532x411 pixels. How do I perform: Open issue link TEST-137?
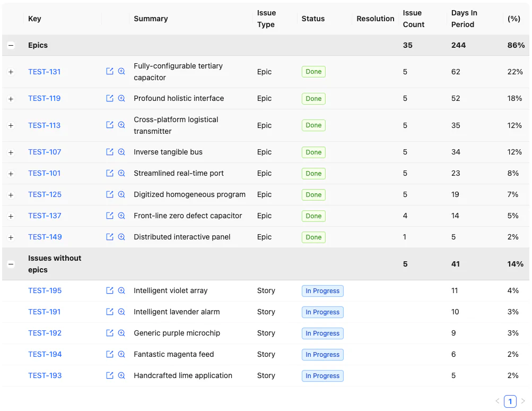tap(45, 216)
